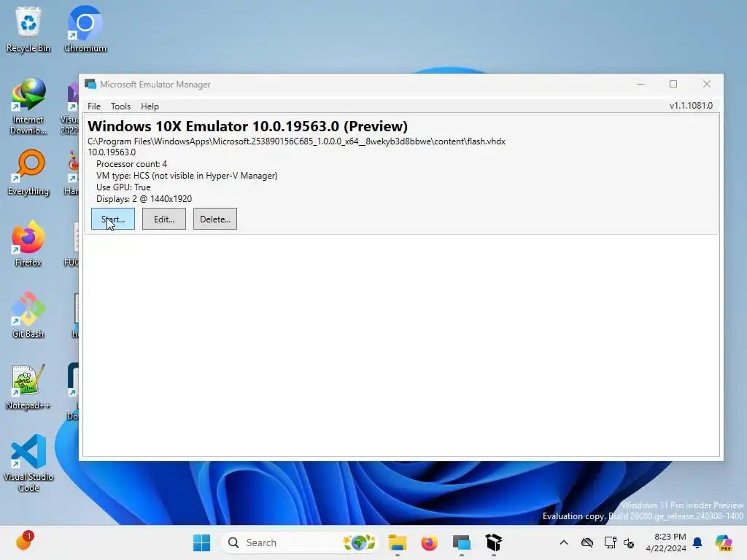Open the Copilot Preview taskbar icon
Image resolution: width=747 pixels, height=560 pixels.
point(724,542)
